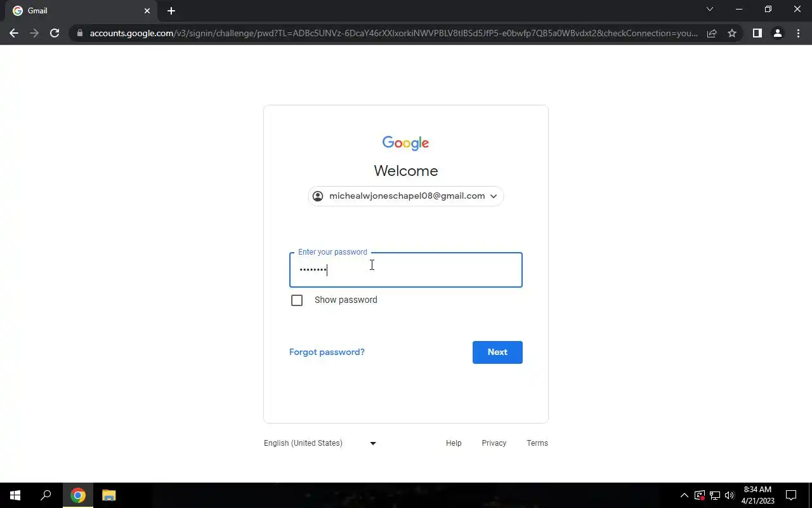Image resolution: width=812 pixels, height=508 pixels.
Task: Click the Google logo
Action: 406,143
